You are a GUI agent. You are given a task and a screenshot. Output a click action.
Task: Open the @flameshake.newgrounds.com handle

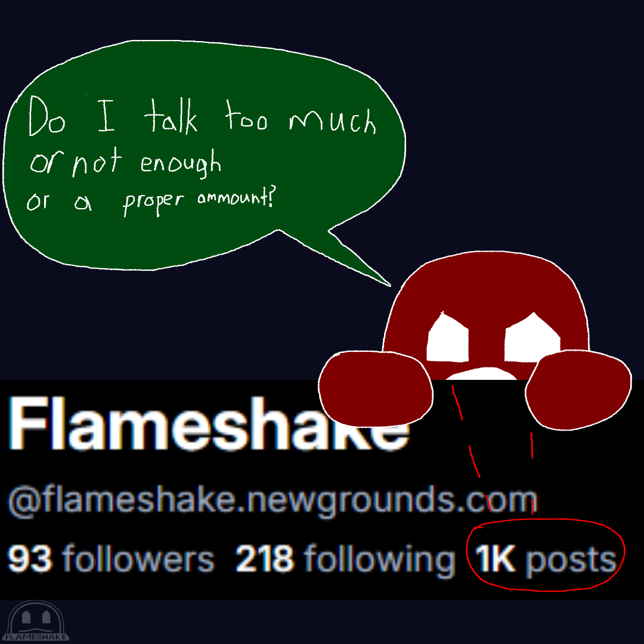[x=273, y=500]
